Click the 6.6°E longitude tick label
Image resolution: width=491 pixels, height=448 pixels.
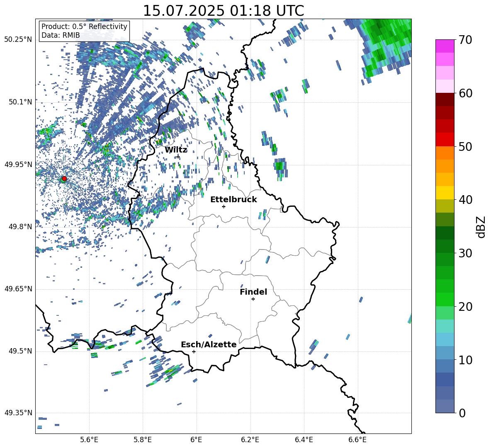(x=357, y=440)
